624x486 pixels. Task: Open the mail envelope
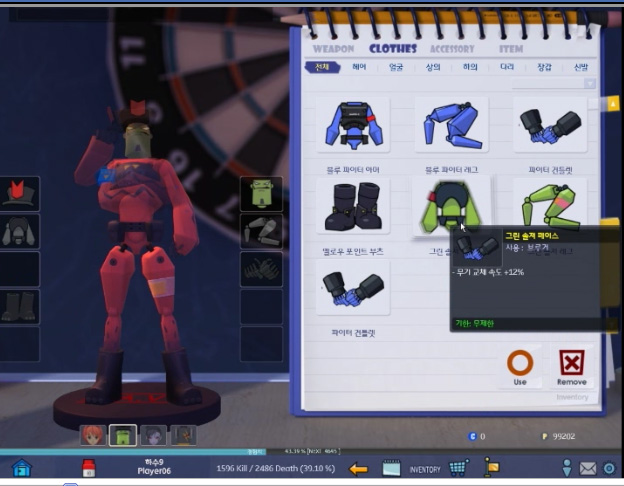coord(588,468)
